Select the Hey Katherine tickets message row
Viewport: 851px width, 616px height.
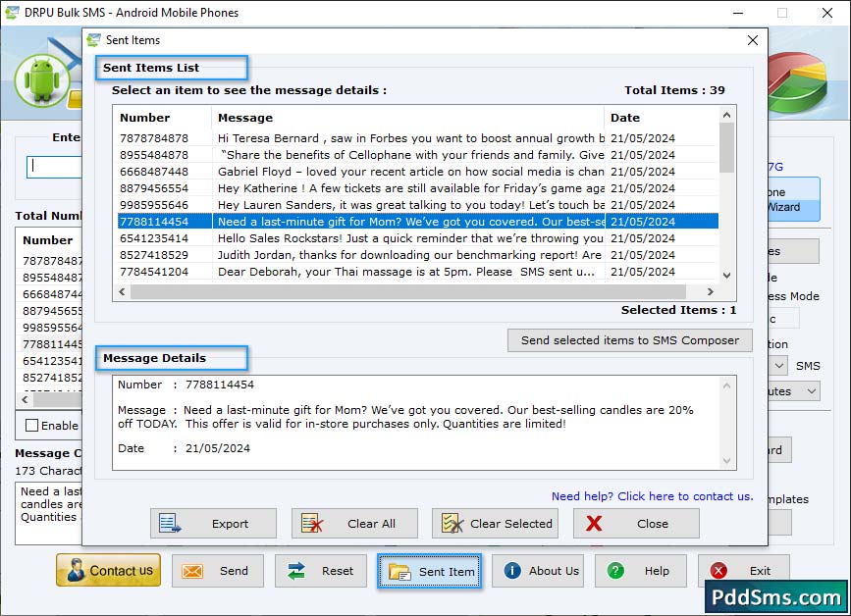[x=418, y=188]
